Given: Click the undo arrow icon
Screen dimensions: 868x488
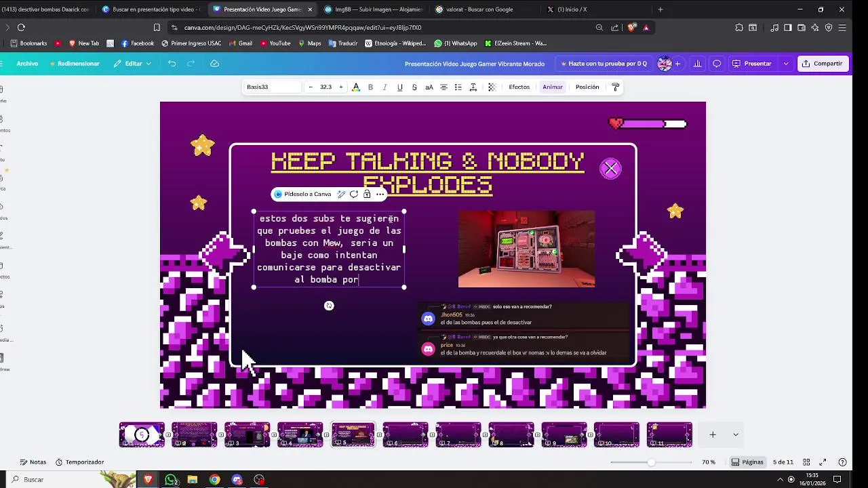Looking at the screenshot, I should coord(172,64).
